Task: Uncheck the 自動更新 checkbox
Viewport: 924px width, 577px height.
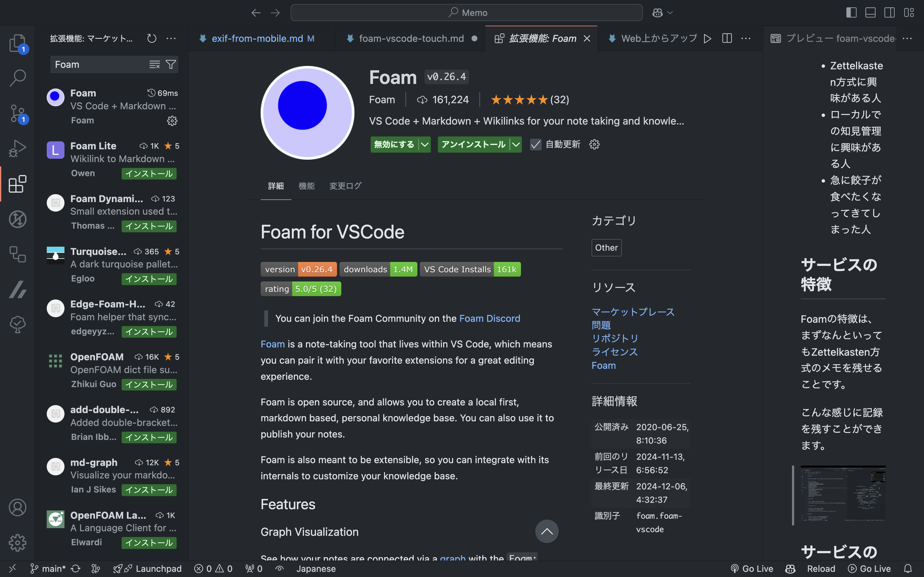Action: (535, 144)
